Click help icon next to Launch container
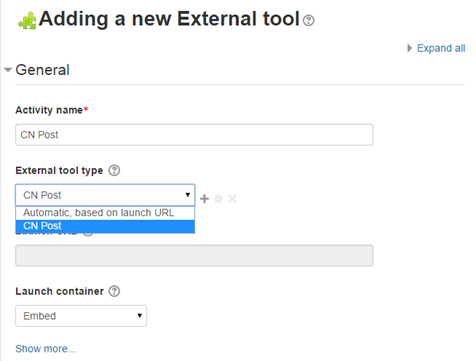 click(x=114, y=291)
